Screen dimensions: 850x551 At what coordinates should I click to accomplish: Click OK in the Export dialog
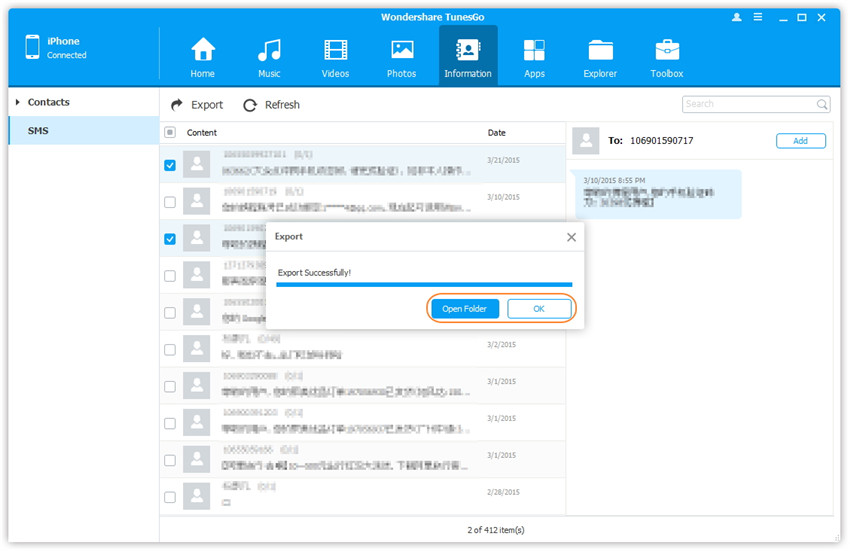(539, 309)
